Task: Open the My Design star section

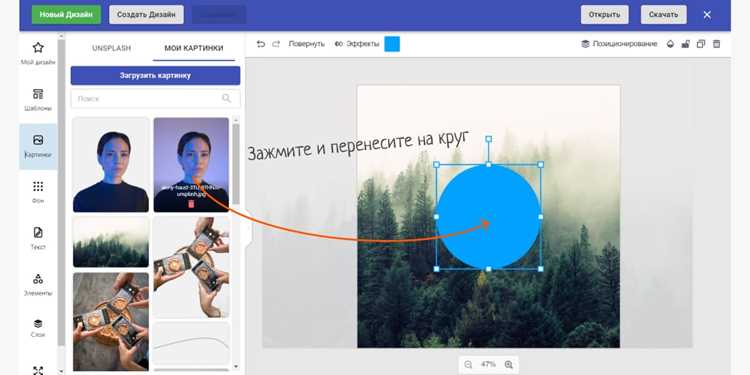Action: pyautogui.click(x=38, y=53)
